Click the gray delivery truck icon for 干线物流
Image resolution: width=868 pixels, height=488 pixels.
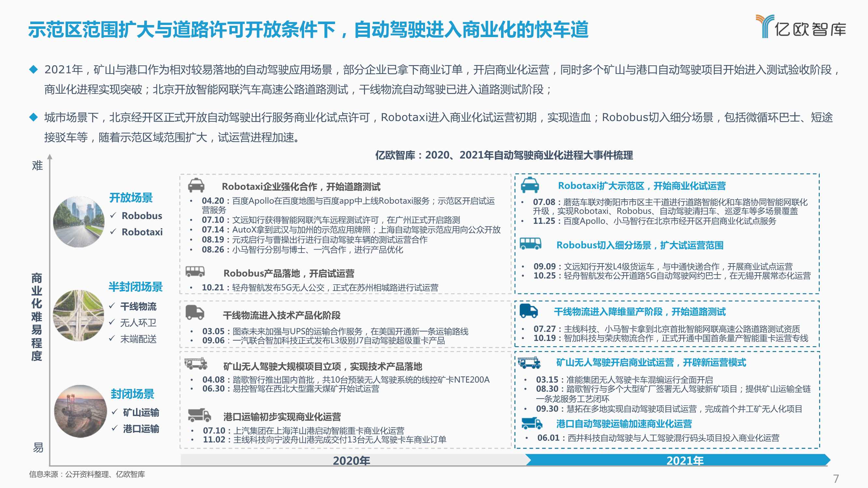[x=195, y=313]
